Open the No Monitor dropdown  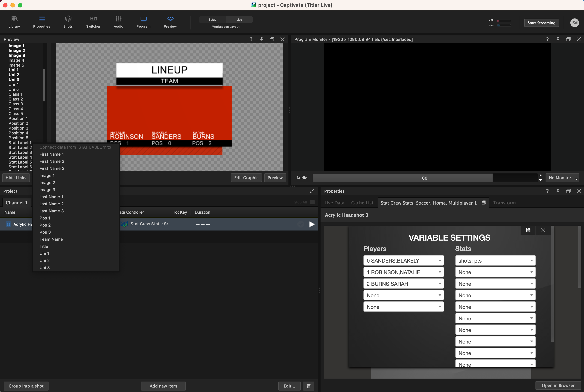[x=562, y=178]
